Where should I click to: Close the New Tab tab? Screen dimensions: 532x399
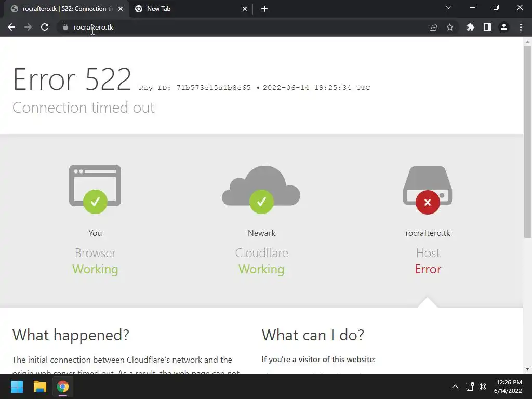245,9
